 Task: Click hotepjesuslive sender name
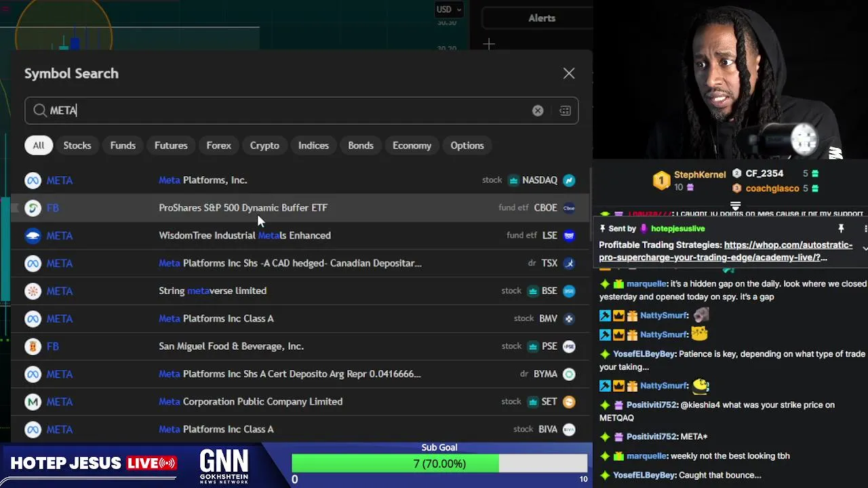click(677, 228)
